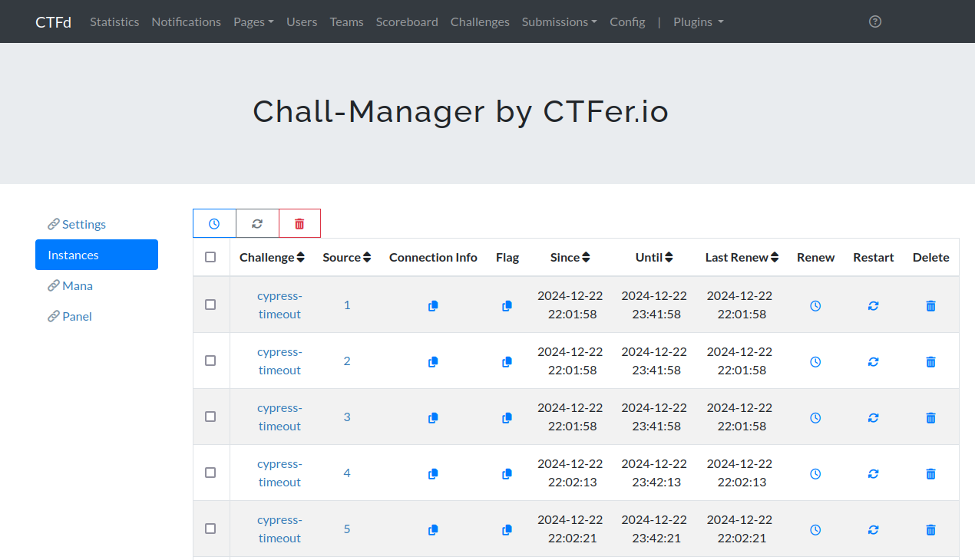975x560 pixels.
Task: Check the box for source 5 row
Action: (x=210, y=529)
